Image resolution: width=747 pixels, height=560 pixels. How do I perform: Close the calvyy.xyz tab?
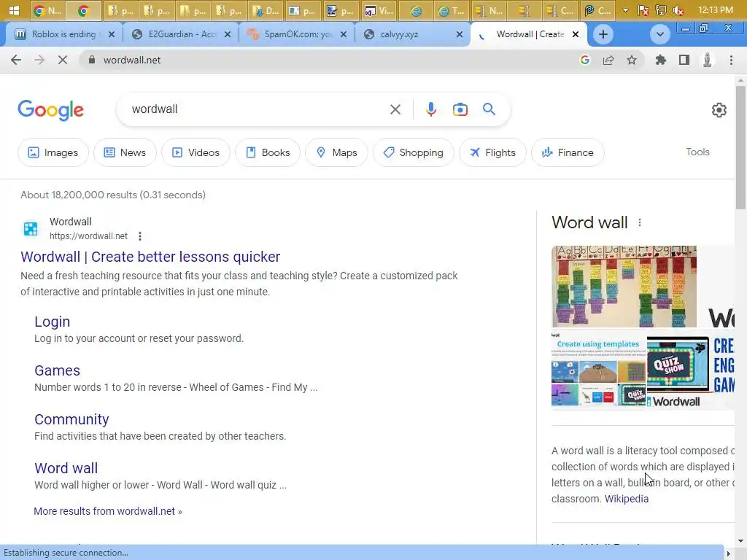tap(460, 34)
